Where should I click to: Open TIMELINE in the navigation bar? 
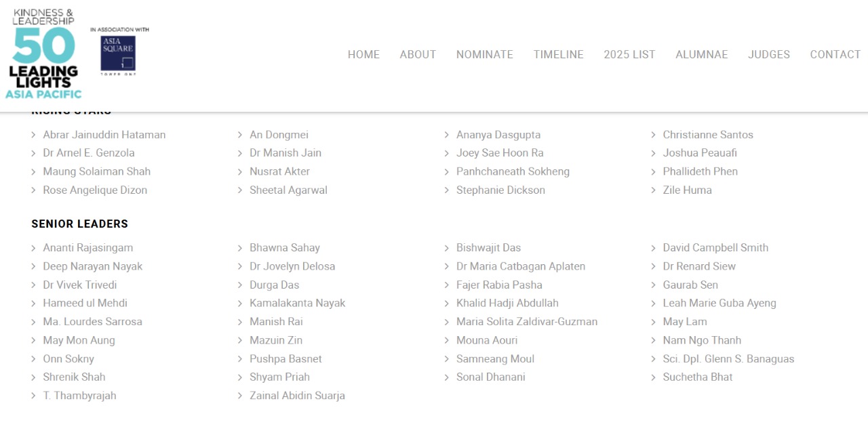coord(558,55)
